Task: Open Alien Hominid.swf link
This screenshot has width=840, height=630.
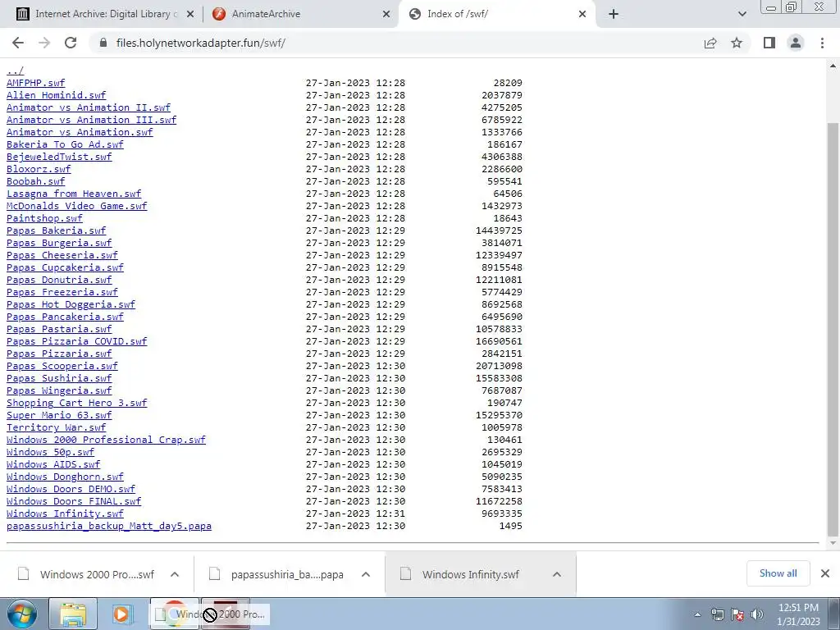Action: (57, 95)
